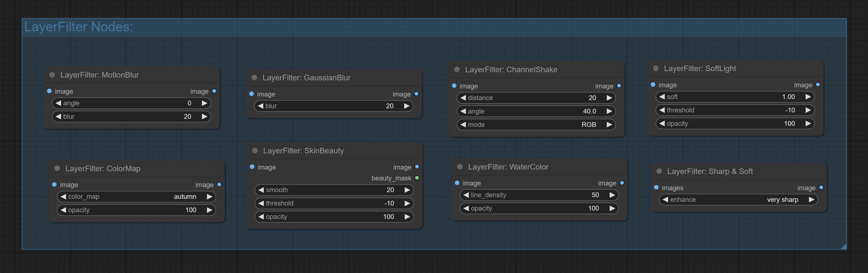Collapse the ChannelShake node via its dot
This screenshot has height=273, width=868.
click(x=457, y=69)
